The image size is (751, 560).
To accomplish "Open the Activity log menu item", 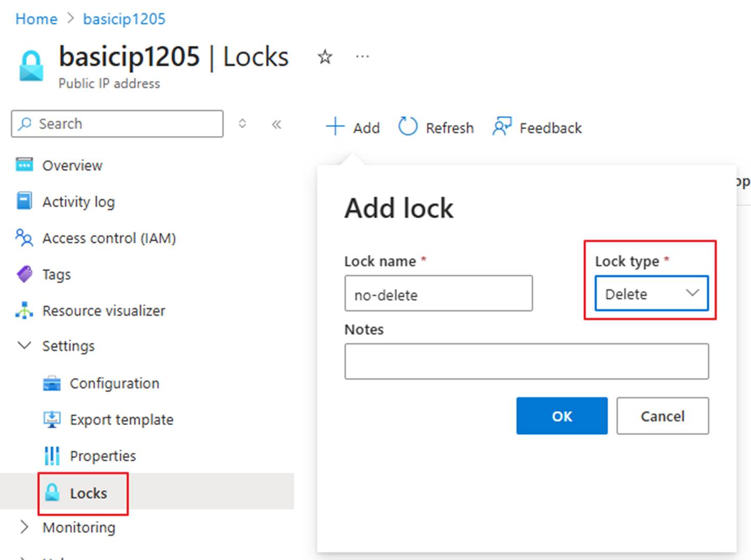I will point(78,202).
